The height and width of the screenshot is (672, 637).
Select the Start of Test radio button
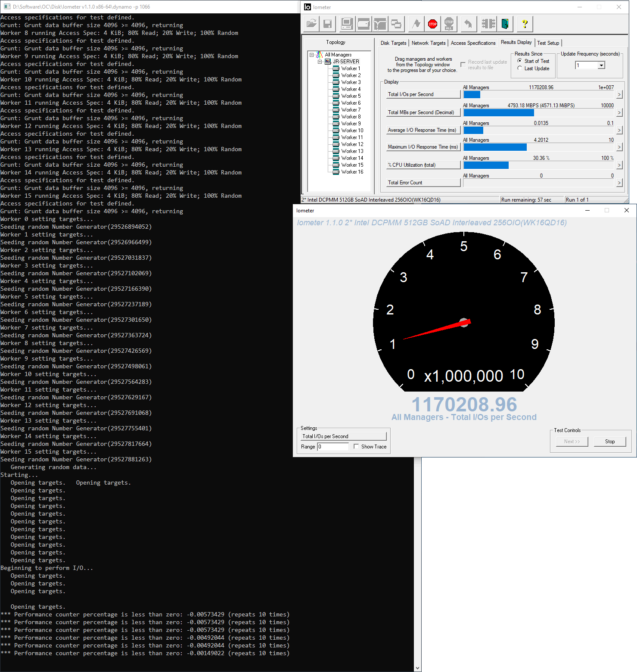[519, 61]
